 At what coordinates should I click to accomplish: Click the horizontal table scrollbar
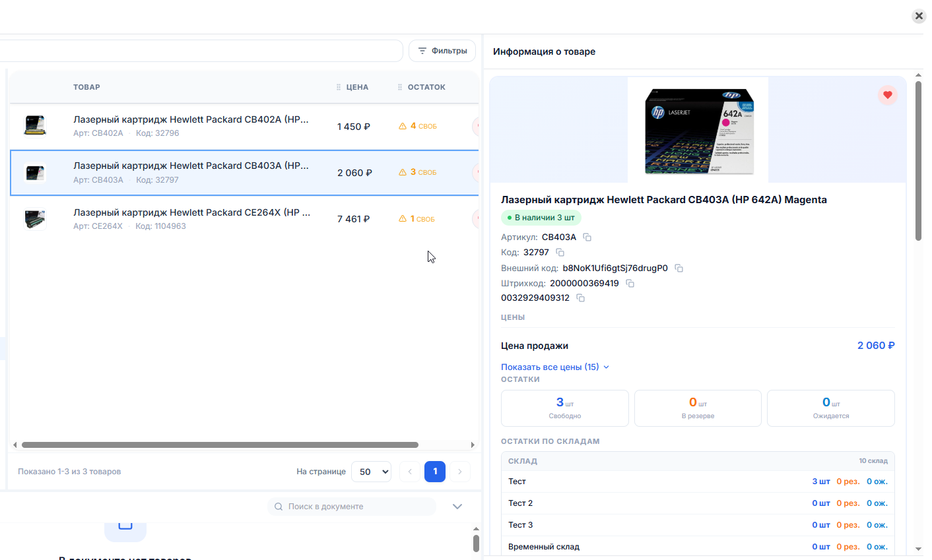pyautogui.click(x=220, y=445)
